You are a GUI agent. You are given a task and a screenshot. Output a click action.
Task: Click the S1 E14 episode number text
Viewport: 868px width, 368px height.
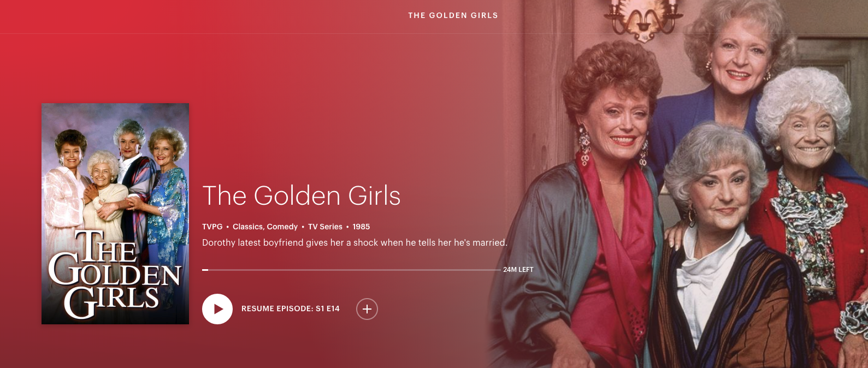328,308
